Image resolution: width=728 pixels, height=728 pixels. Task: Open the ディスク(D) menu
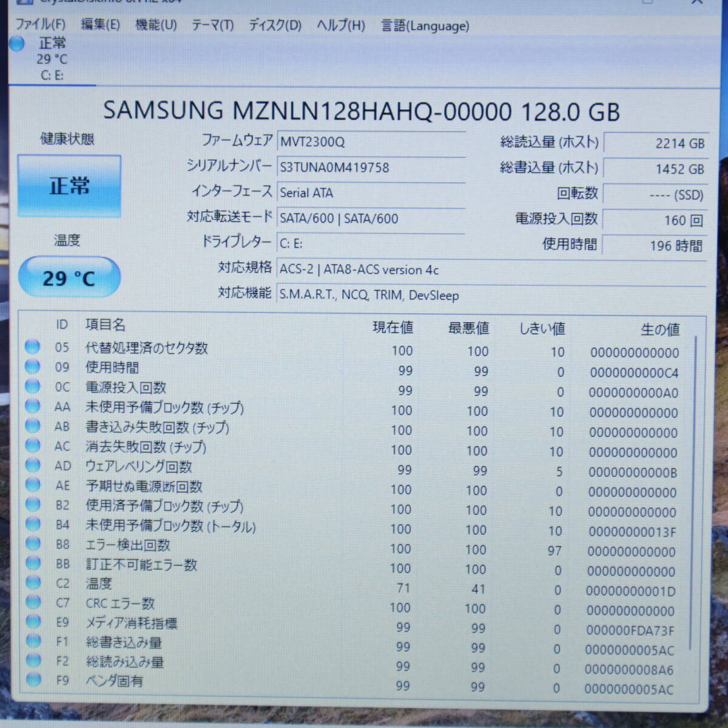275,25
